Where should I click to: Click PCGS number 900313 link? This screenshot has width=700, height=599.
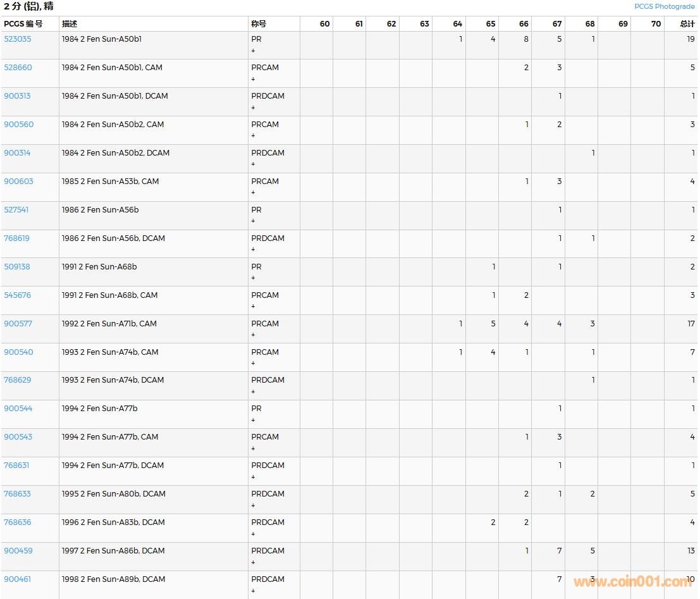click(x=17, y=96)
